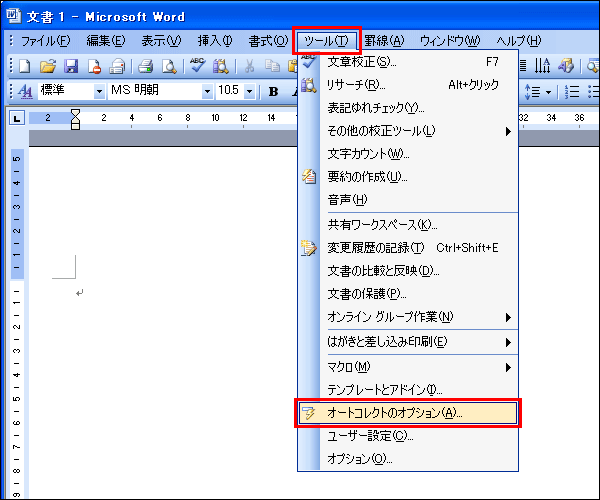Open the ファイル menu
600x500 pixels.
pos(45,41)
